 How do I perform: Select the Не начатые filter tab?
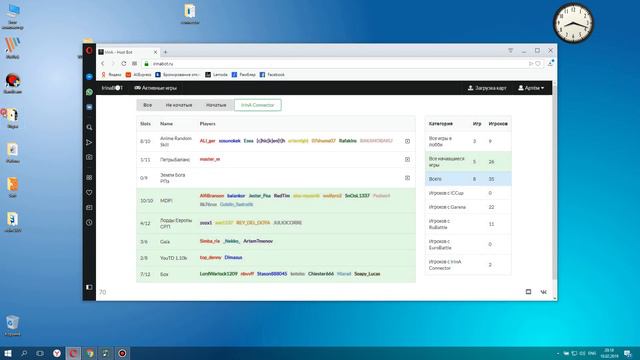pyautogui.click(x=179, y=105)
